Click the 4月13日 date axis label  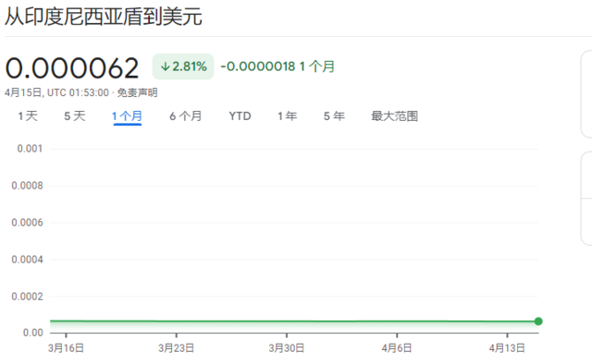coord(507,347)
